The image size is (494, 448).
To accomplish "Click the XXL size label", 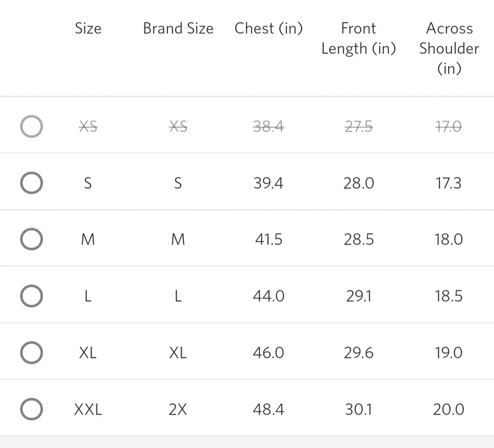I will coord(88,409).
